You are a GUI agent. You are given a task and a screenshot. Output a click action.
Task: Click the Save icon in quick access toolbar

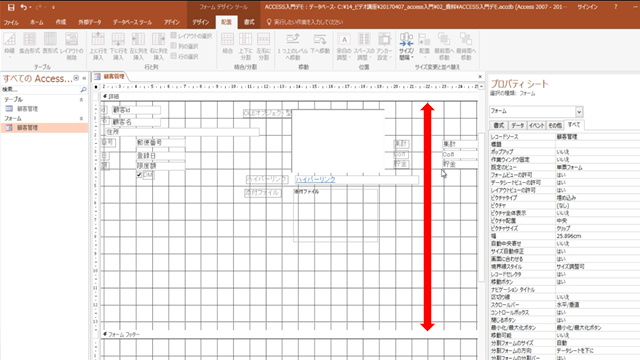[11, 7]
